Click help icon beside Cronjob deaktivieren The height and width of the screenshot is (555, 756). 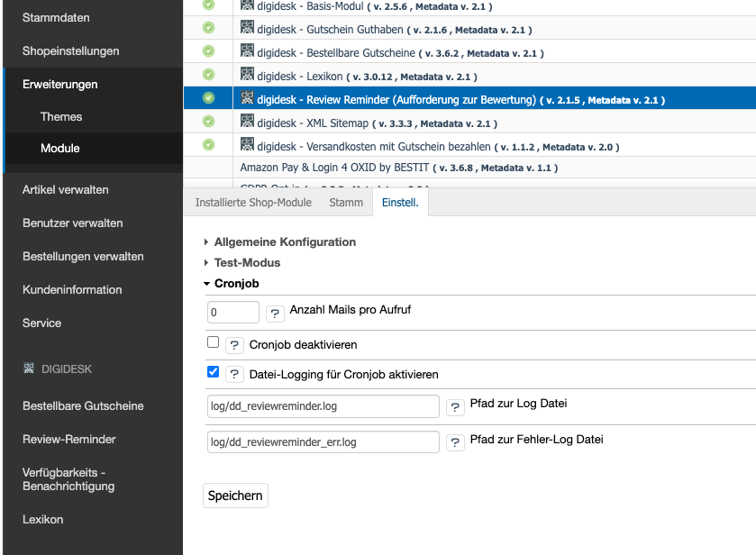point(234,345)
